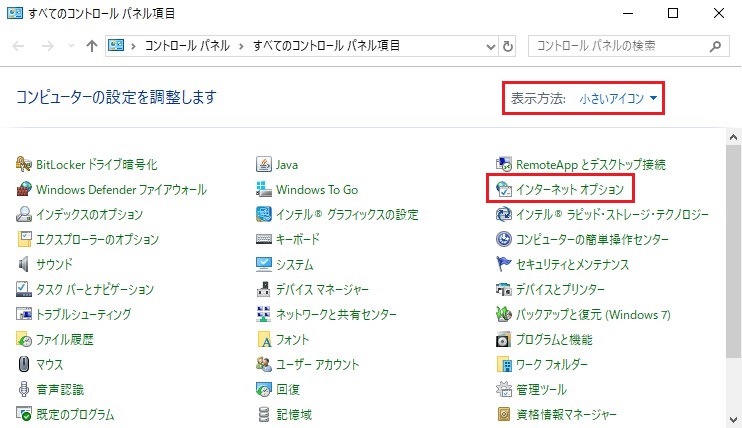Open 資格情報マネージャー link
This screenshot has height=428, width=742.
566,414
